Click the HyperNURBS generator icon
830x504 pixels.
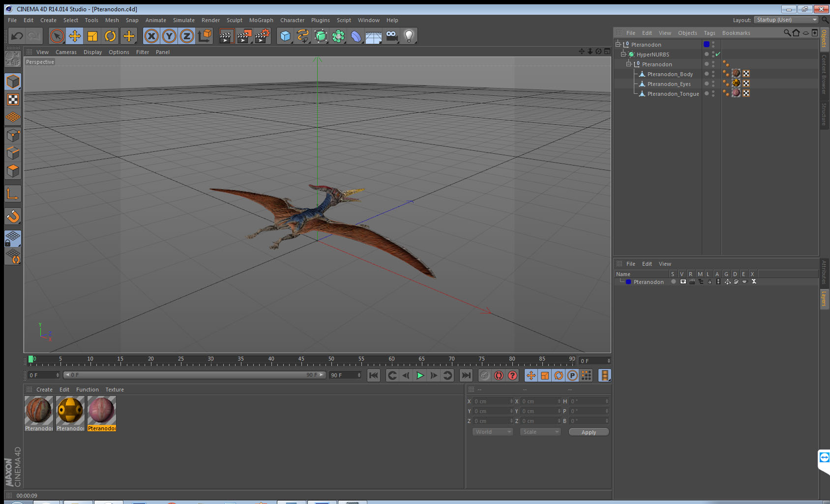[321, 36]
